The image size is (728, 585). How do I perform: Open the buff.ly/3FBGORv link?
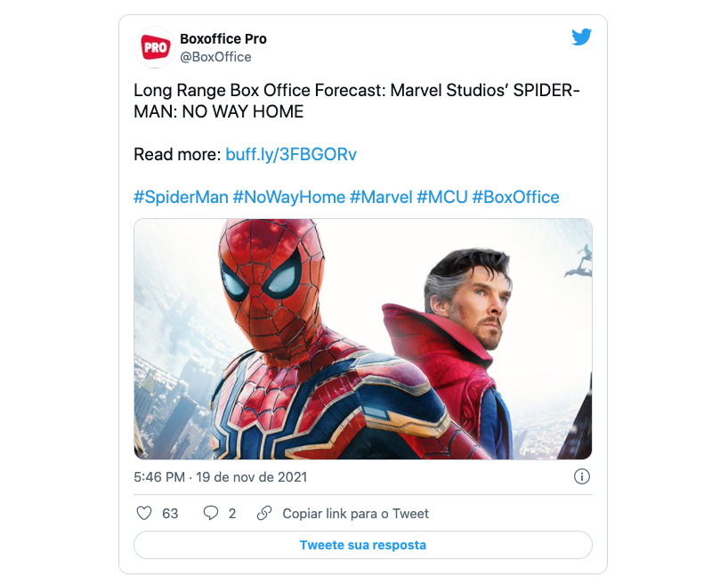point(291,154)
